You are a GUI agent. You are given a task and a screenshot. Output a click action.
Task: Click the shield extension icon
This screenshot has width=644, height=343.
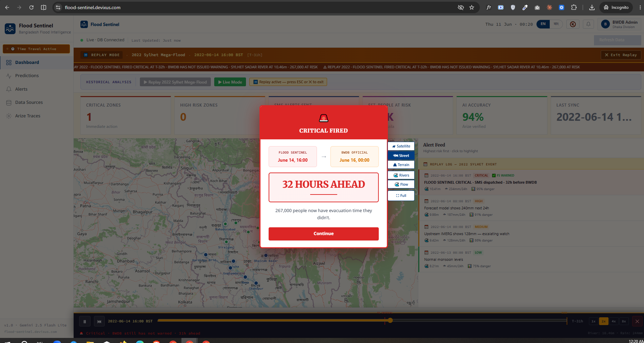[513, 7]
